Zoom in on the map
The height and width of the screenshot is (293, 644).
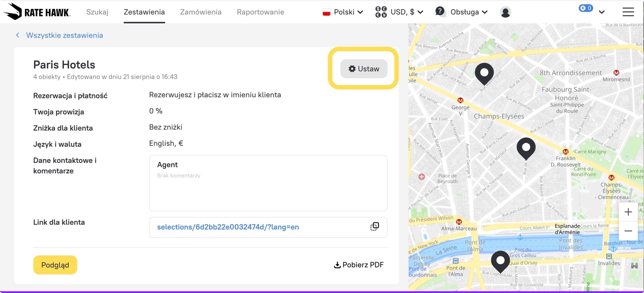[x=628, y=212]
